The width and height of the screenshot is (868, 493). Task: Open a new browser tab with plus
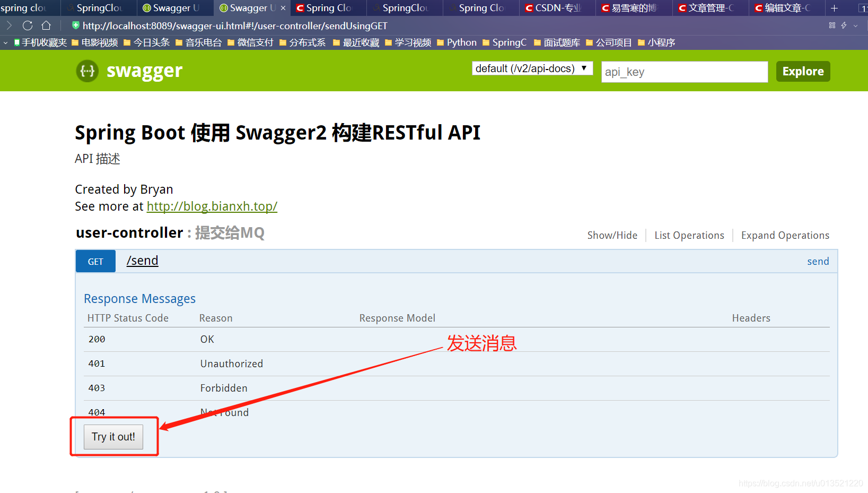tap(834, 8)
